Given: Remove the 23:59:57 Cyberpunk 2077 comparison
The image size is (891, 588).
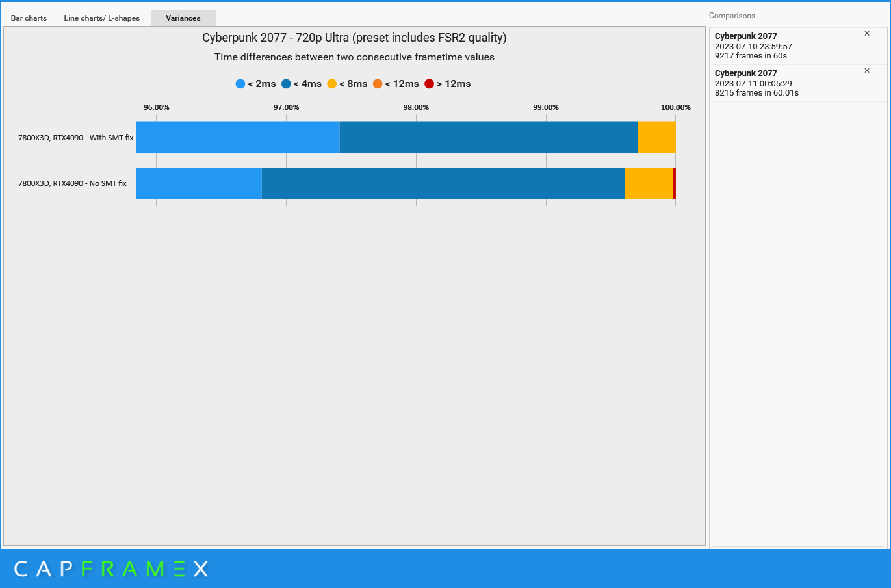Looking at the screenshot, I should click(x=866, y=34).
